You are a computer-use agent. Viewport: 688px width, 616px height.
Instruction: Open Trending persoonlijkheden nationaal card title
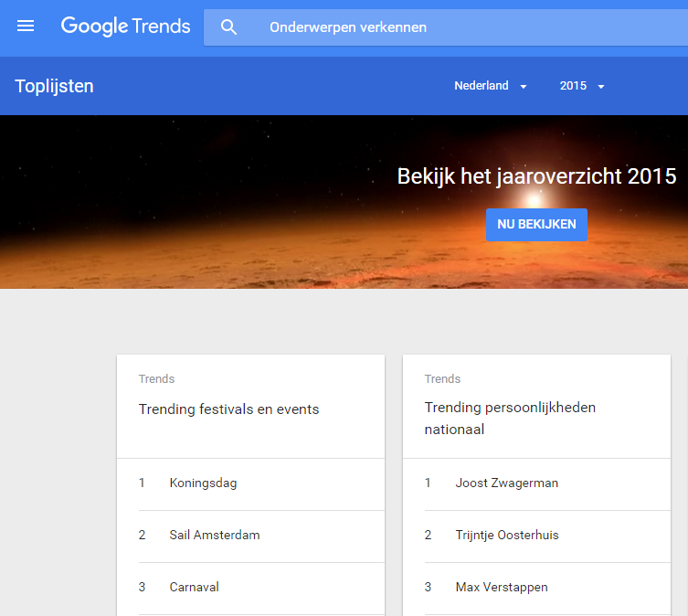[510, 418]
